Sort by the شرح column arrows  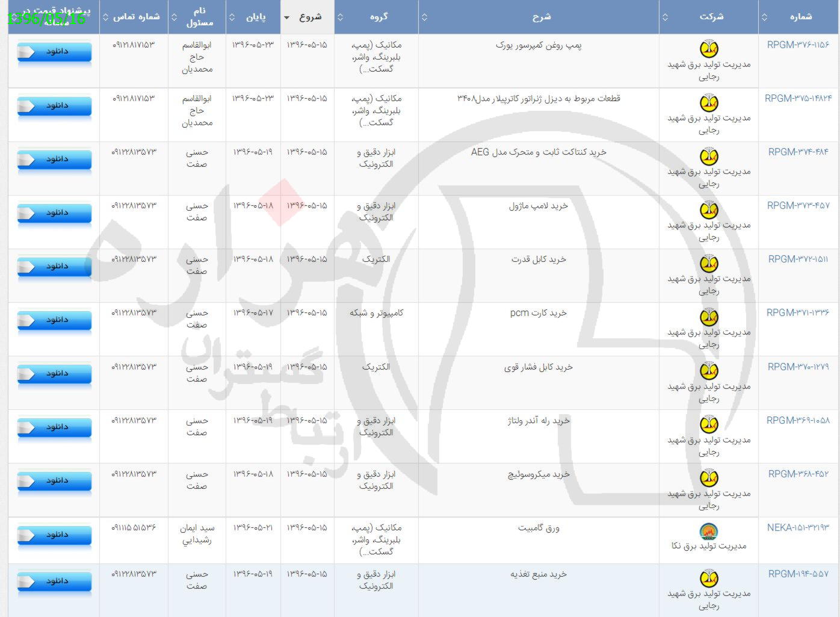click(x=424, y=17)
